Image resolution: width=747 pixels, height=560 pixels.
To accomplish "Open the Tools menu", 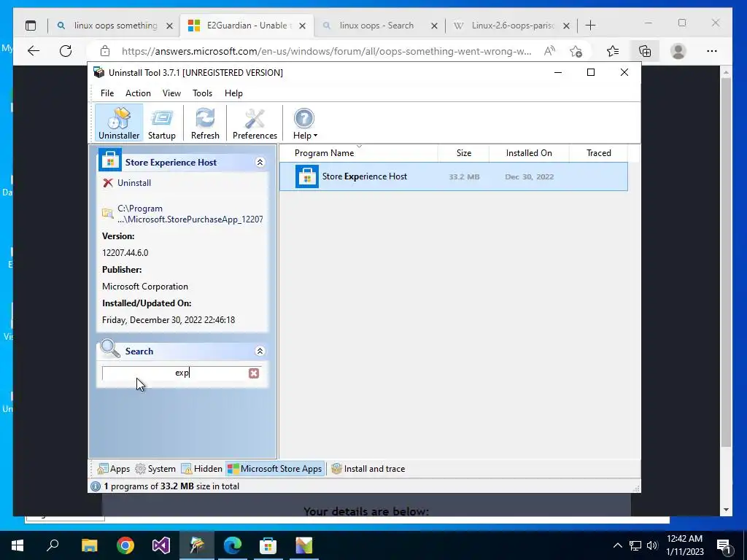I will (202, 93).
